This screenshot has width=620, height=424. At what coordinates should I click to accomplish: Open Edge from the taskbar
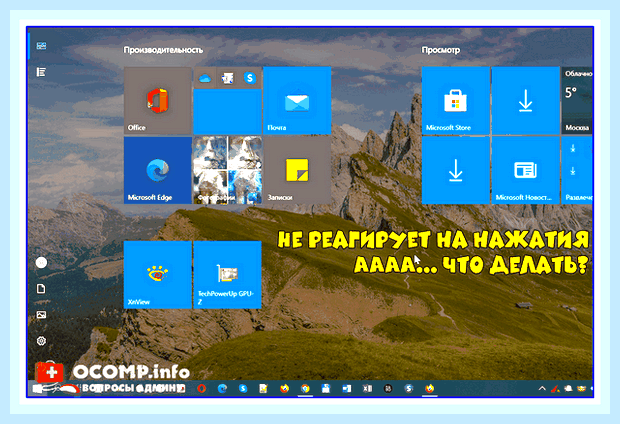click(x=222, y=388)
